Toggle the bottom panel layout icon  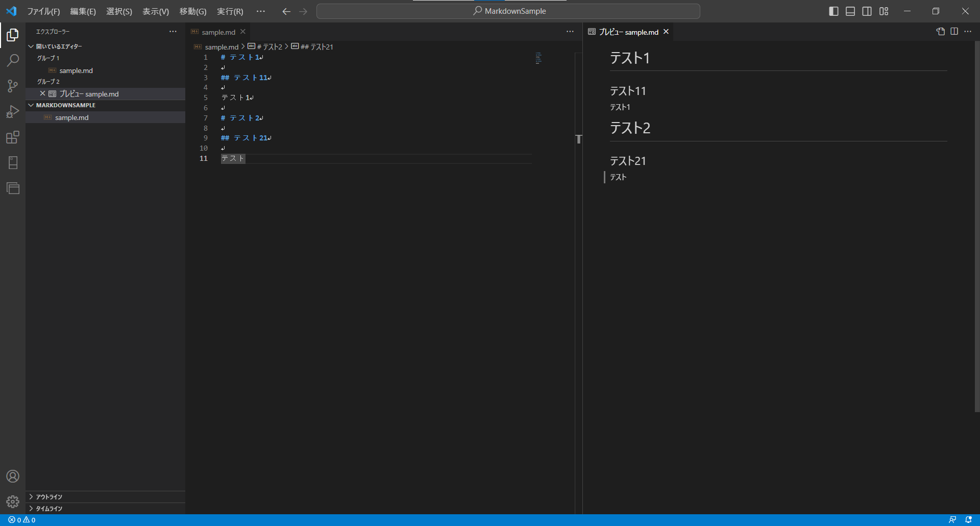850,11
